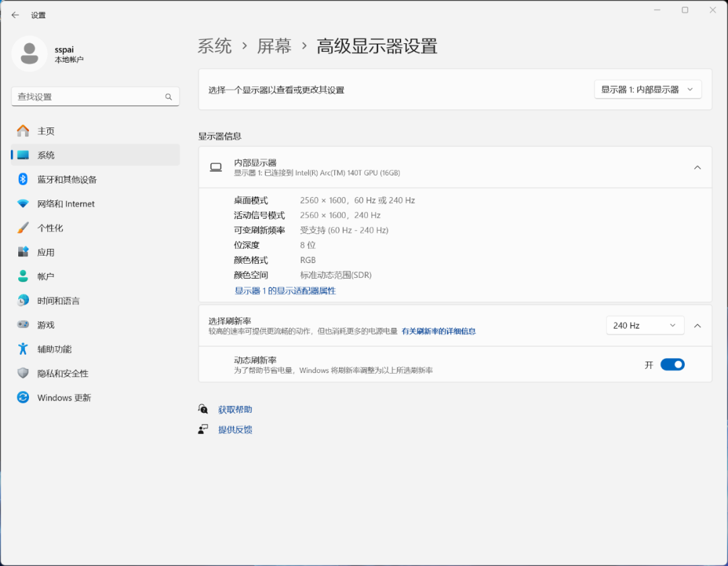Go to 系统 in the breadcrumb
728x566 pixels.
coord(214,46)
